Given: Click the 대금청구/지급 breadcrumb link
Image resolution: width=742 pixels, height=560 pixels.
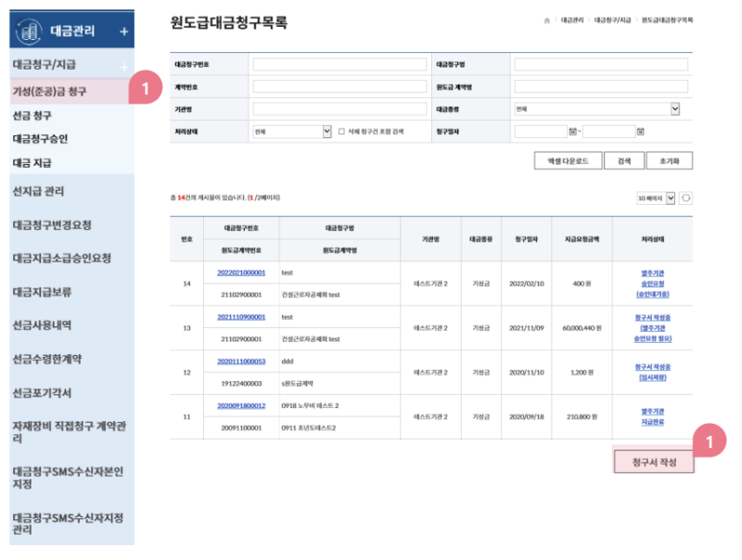Looking at the screenshot, I should tap(612, 20).
